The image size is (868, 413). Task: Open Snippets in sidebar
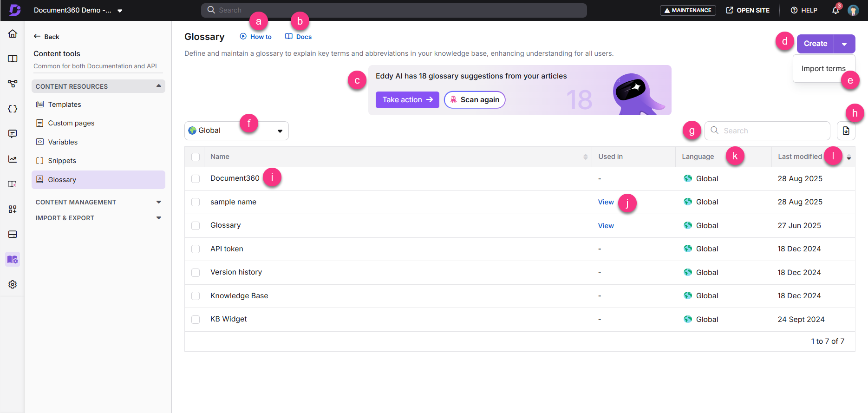(98, 161)
